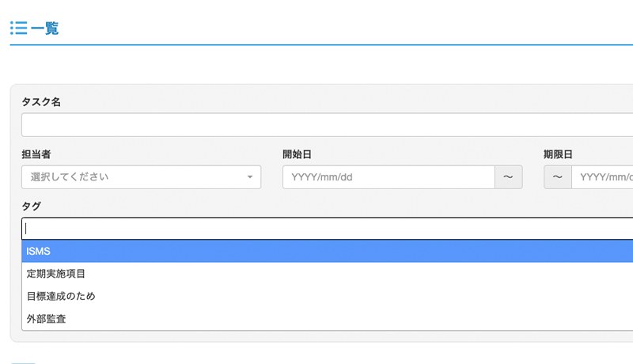Focus the 開始日 YYYY/mm/dd date field
633x364 pixels.
[x=389, y=176]
